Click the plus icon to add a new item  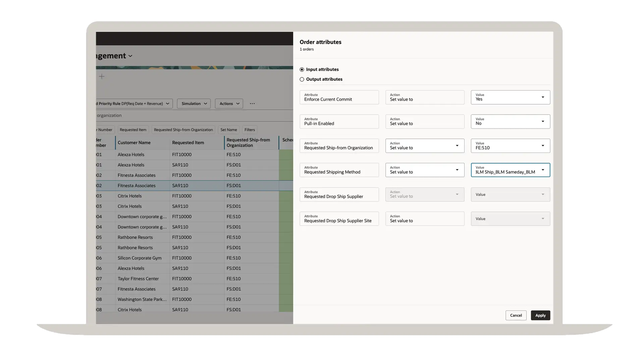(102, 76)
